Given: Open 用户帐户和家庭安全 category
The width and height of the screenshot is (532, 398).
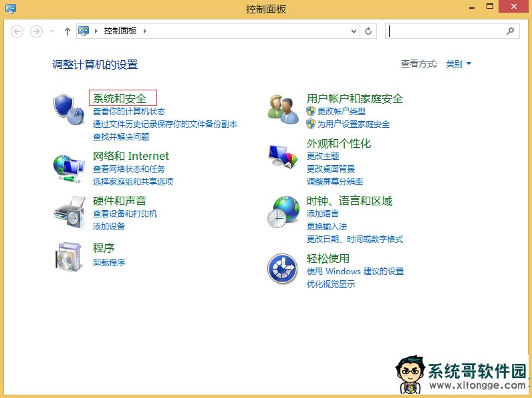Looking at the screenshot, I should 354,98.
